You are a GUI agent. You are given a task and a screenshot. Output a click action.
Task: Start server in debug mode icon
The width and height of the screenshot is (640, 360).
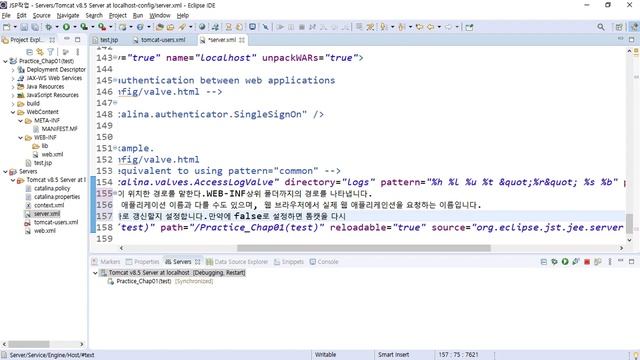tap(554, 262)
